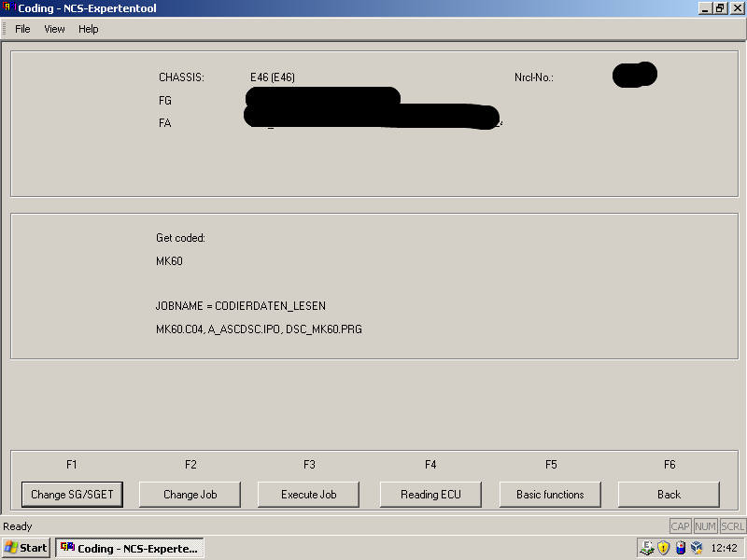The height and width of the screenshot is (560, 747).
Task: Click the FG label
Action: click(165, 101)
